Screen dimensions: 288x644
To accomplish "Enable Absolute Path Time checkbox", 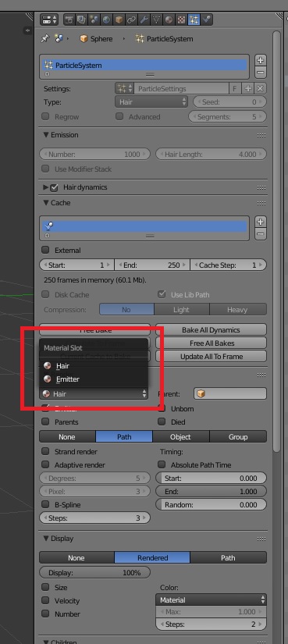I will coord(162,464).
